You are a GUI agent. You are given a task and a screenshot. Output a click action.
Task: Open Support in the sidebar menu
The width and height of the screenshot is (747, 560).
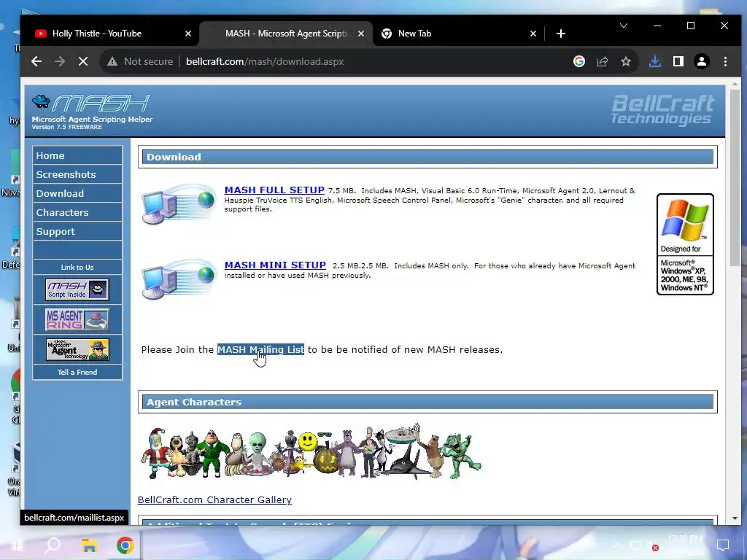(x=77, y=231)
